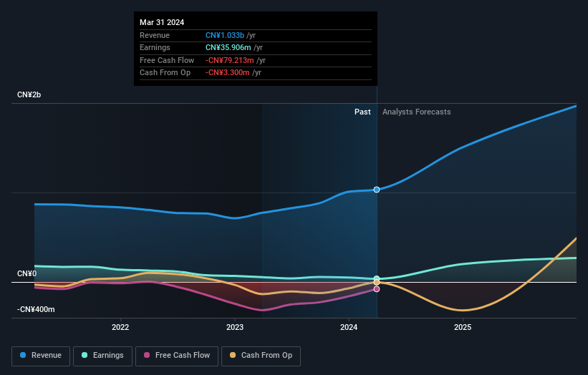This screenshot has height=375, width=588.
Task: Click the Analysts Forecasts label
Action: (417, 112)
